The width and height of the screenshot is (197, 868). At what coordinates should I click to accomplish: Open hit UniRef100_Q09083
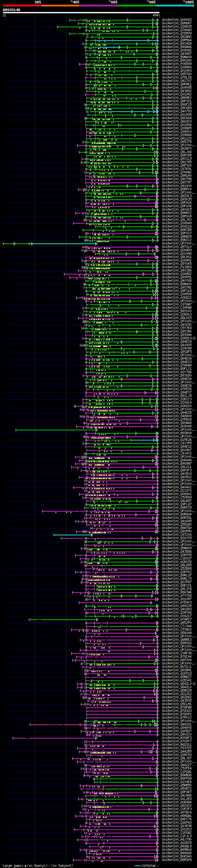pos(177,20)
